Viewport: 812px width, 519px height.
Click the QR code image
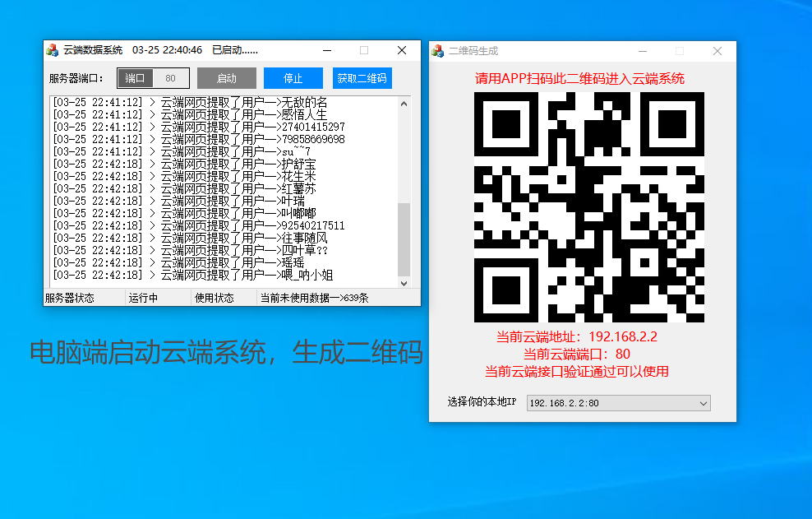tap(588, 206)
